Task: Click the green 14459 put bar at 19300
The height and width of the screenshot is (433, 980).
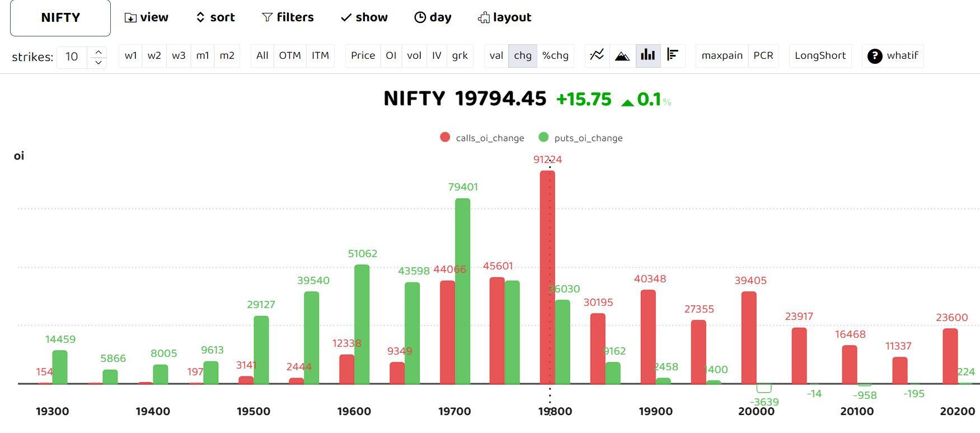Action: click(x=60, y=367)
